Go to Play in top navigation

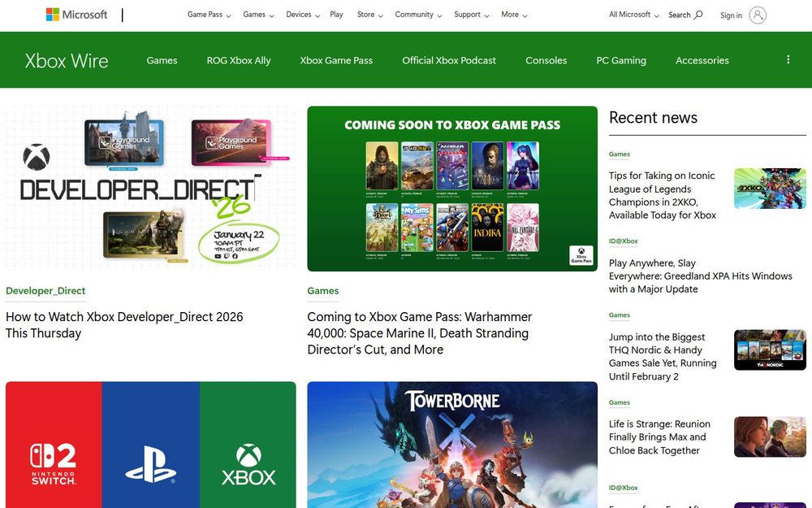click(x=336, y=15)
